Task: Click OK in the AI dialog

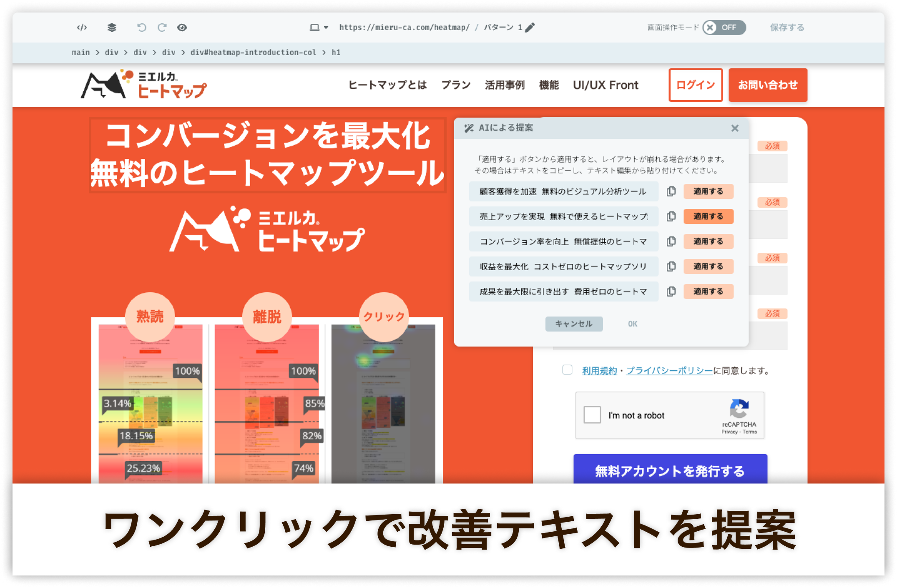Action: [633, 324]
